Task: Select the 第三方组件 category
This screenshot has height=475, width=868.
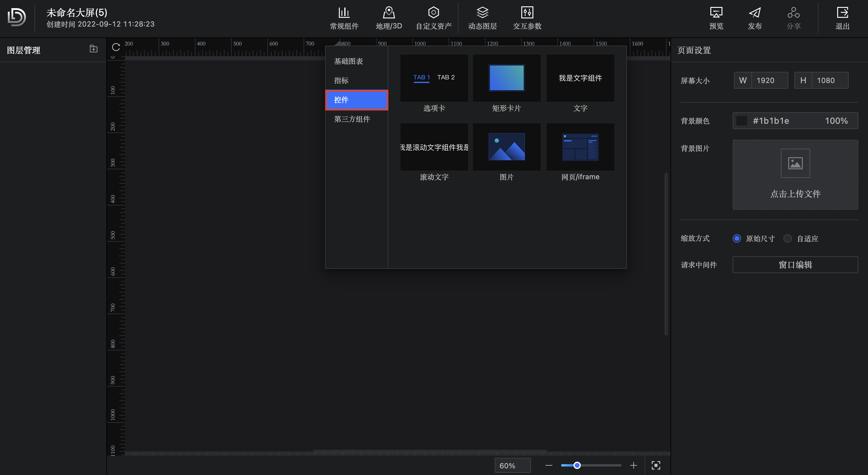Action: (x=352, y=119)
